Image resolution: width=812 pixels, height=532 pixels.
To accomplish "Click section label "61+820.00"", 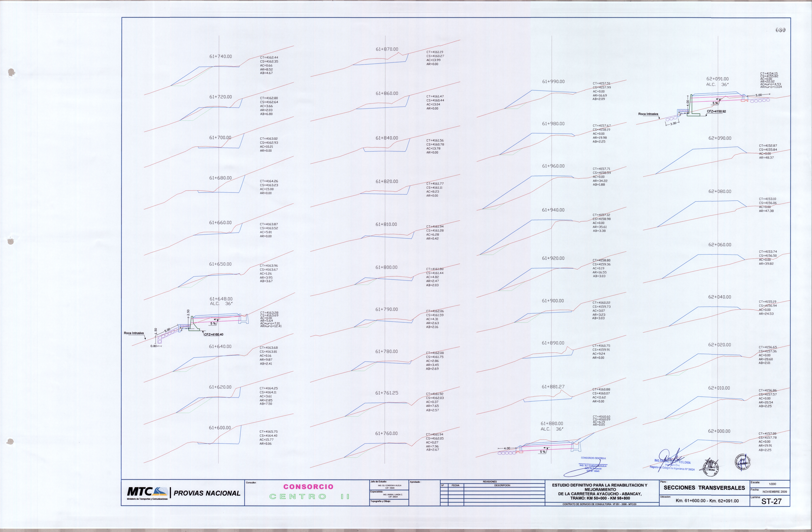I will [387, 182].
